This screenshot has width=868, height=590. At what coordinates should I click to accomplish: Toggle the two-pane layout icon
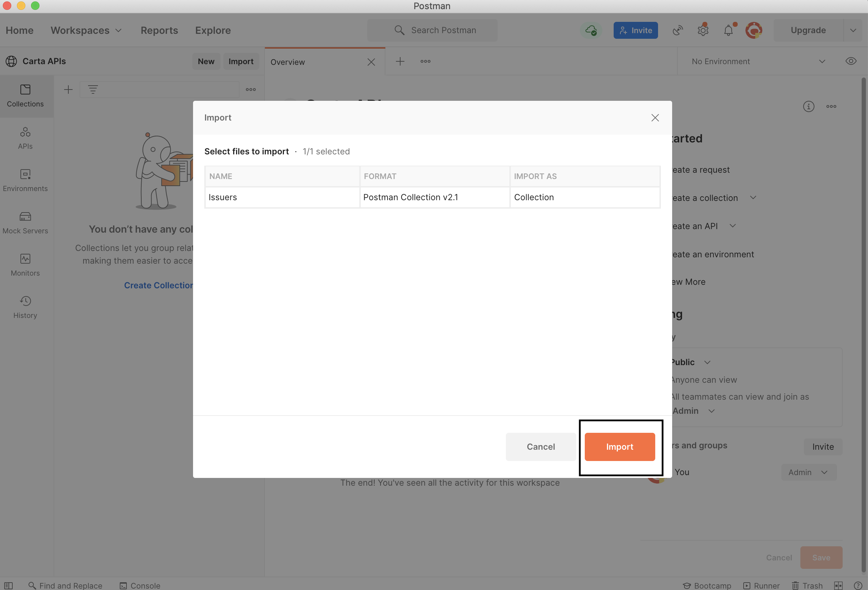coord(838,585)
